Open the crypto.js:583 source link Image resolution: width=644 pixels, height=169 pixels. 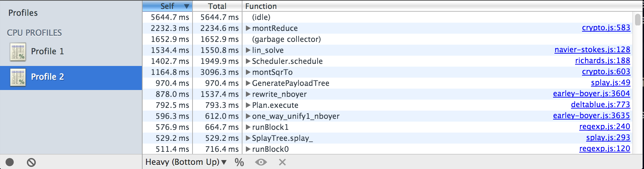click(x=606, y=28)
